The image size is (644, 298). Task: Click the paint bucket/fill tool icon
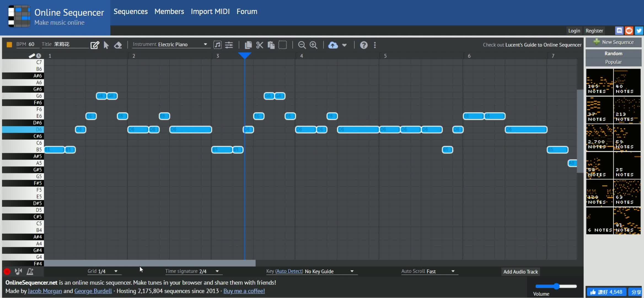(x=118, y=44)
